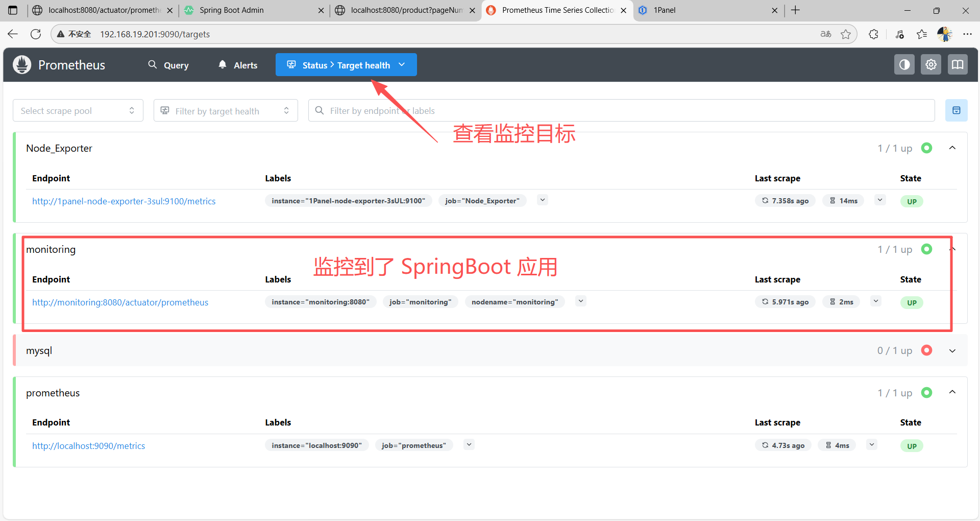Focus the Filter by endpoint or labels field

[x=621, y=110]
